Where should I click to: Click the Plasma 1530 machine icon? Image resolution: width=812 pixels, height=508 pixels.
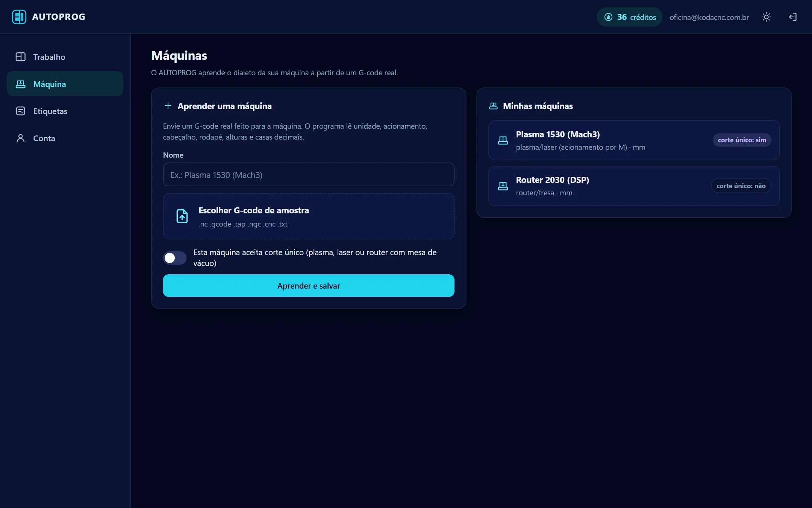pyautogui.click(x=503, y=140)
